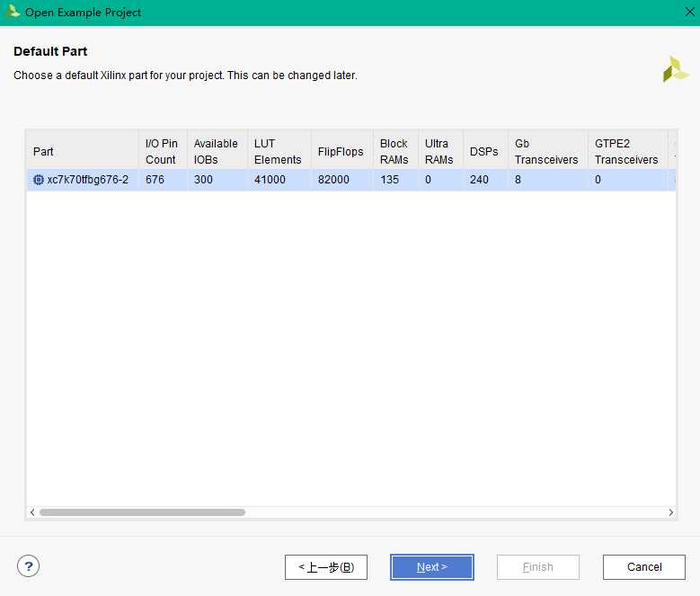Sort by the Available IOBs column header
The height and width of the screenshot is (596, 700).
click(217, 151)
